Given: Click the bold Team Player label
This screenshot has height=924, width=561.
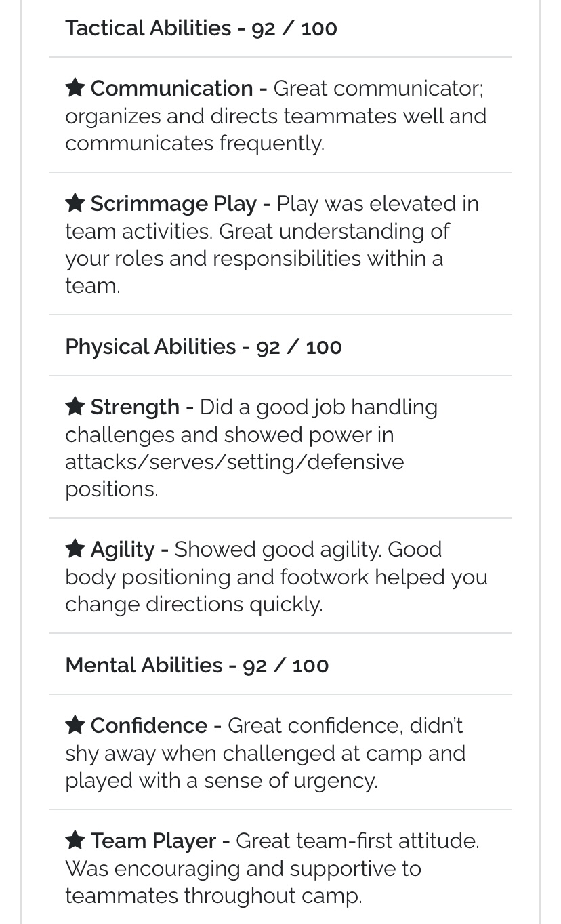Looking at the screenshot, I should (153, 841).
